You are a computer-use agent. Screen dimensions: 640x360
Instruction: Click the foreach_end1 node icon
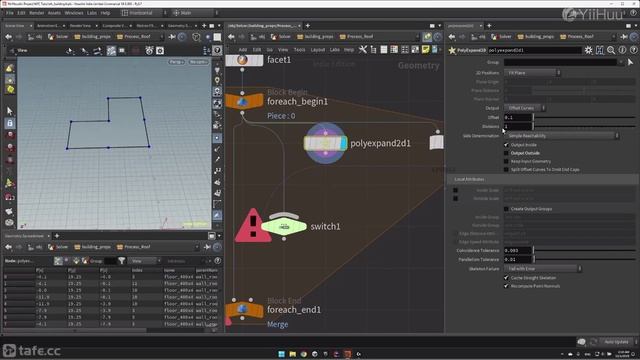[243, 309]
